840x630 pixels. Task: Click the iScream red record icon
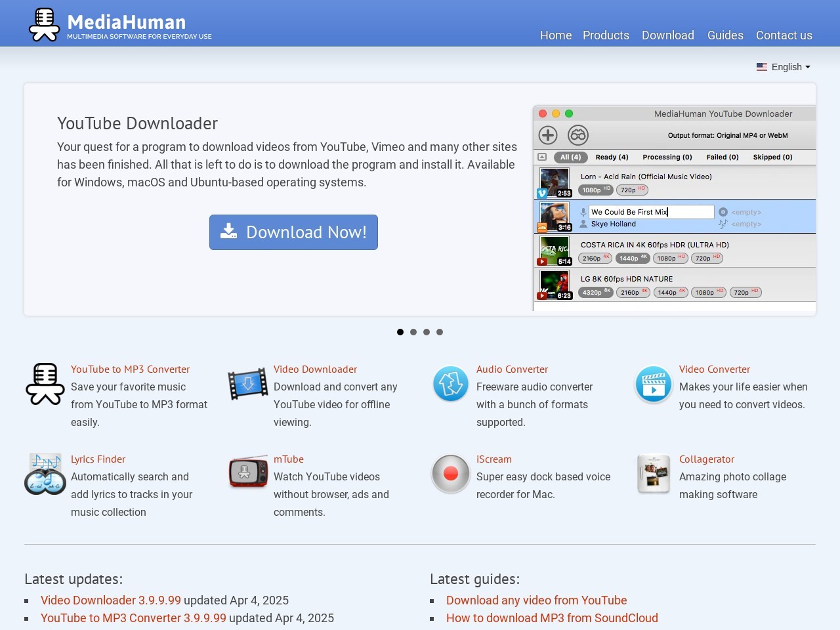(451, 473)
